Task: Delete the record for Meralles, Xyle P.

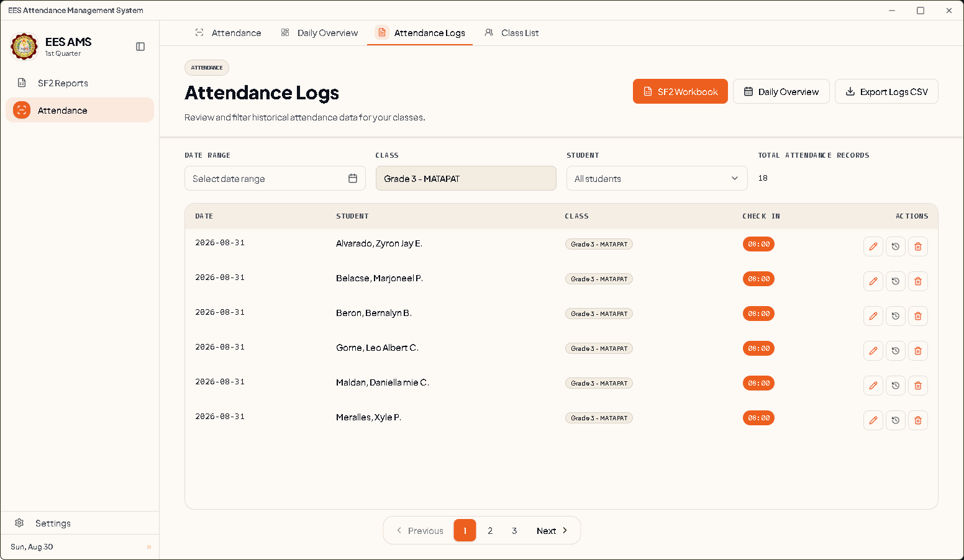Action: 918,420
